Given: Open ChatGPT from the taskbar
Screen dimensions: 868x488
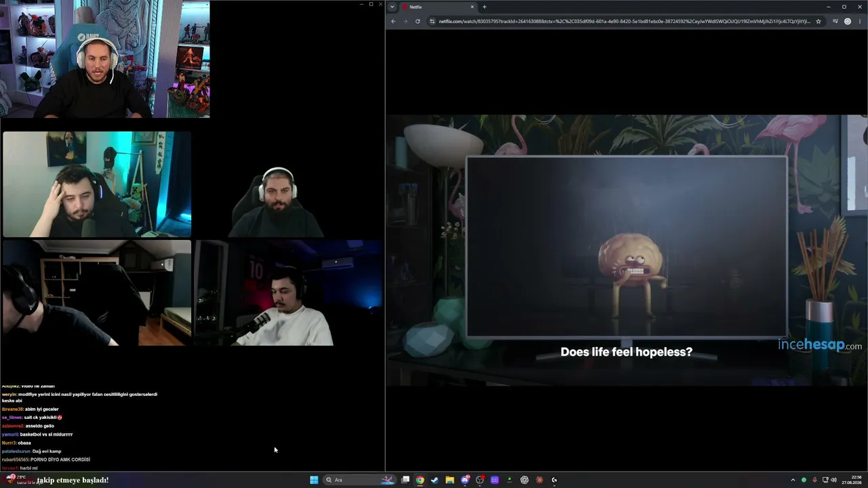Looking at the screenshot, I should (x=524, y=480).
